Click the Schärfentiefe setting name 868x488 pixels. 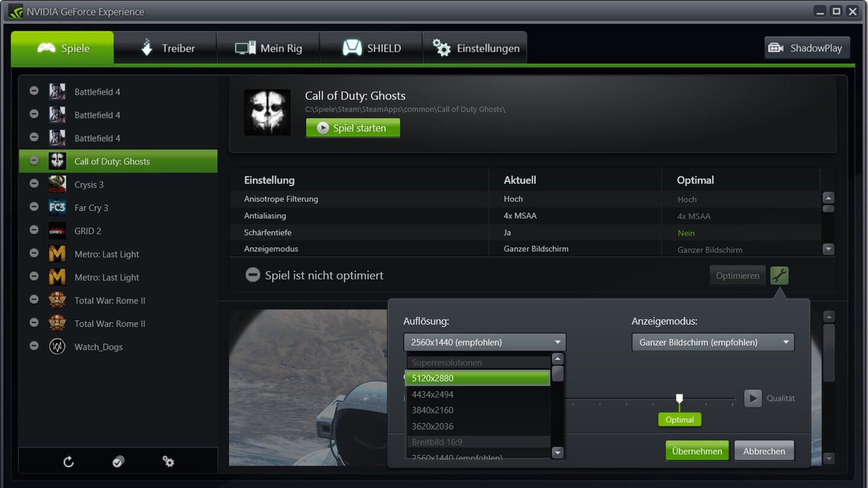[x=268, y=232]
